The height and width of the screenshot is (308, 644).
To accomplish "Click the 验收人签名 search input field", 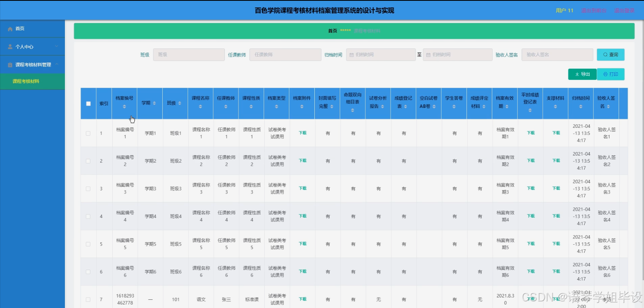I will click(x=558, y=55).
